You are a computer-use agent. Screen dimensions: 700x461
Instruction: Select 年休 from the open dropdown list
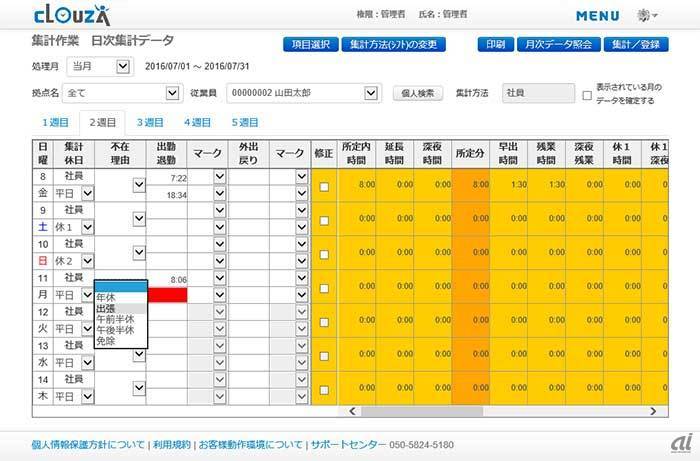[x=105, y=298]
